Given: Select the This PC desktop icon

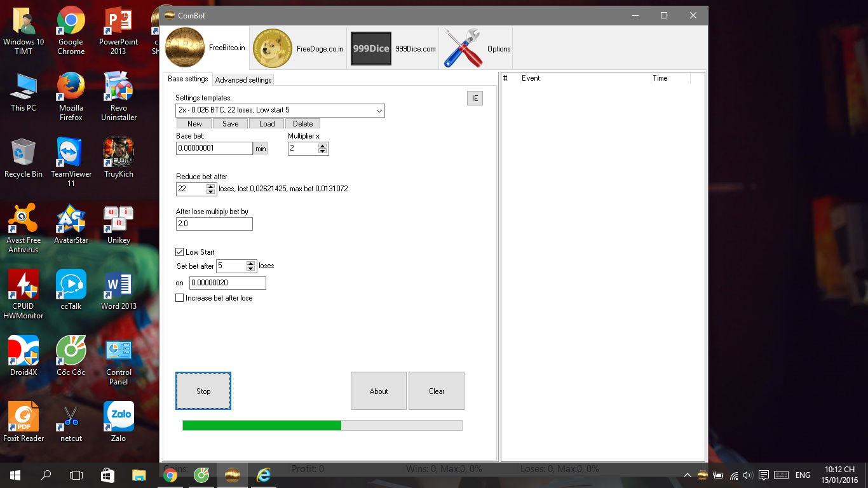Looking at the screenshot, I should (x=24, y=92).
